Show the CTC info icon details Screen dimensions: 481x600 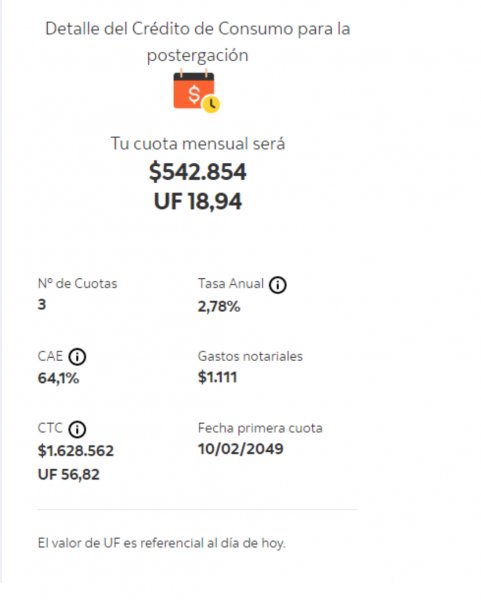coord(77,429)
